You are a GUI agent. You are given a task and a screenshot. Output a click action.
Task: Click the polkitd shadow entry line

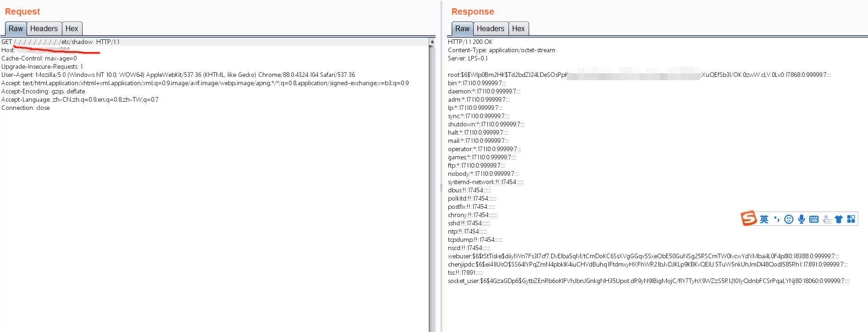pyautogui.click(x=472, y=198)
